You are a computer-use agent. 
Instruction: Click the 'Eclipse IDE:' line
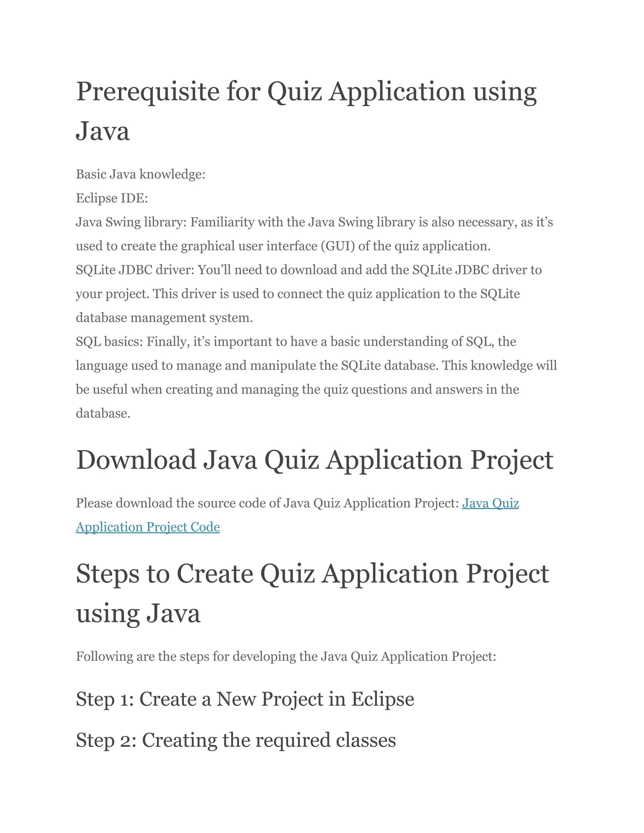111,198
